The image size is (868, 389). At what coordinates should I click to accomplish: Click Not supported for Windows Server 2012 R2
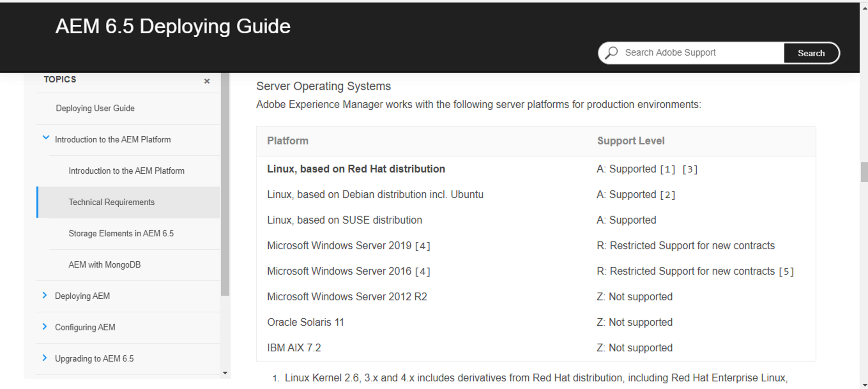pyautogui.click(x=635, y=297)
